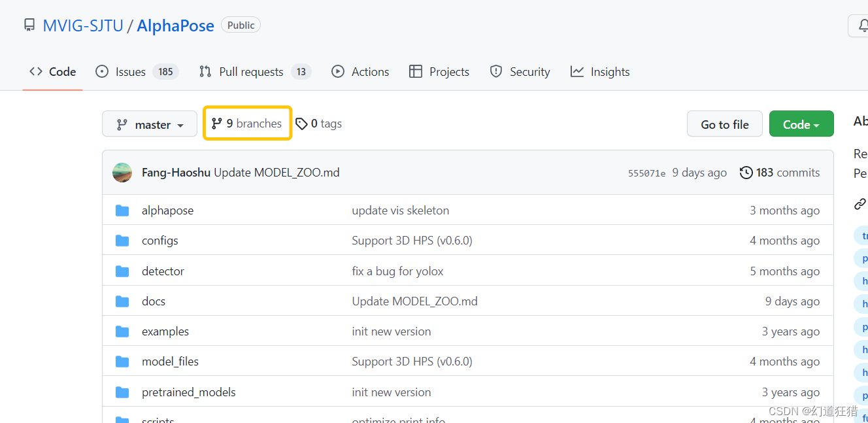Open Fang-Haoshu's profile avatar

(122, 172)
